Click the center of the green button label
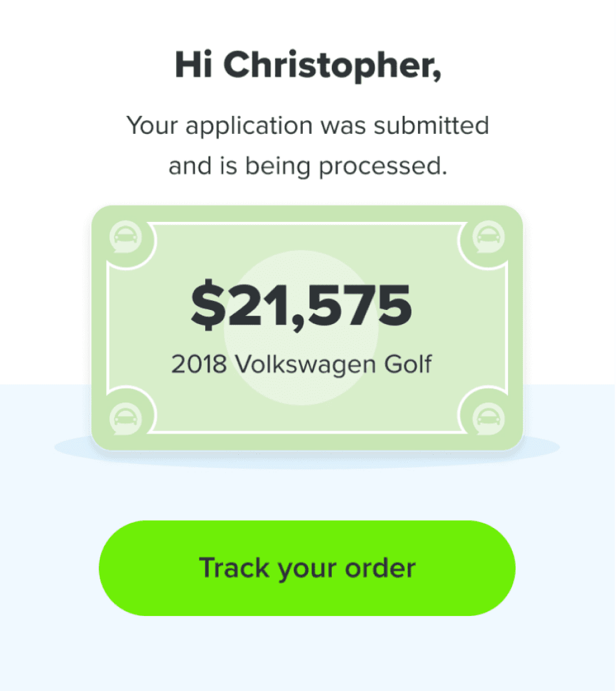616x691 pixels. point(307,567)
